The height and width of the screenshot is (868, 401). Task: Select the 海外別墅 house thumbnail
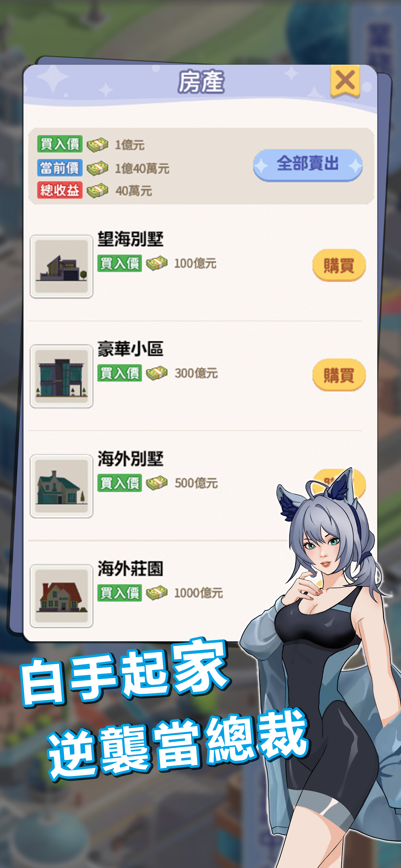[x=61, y=486]
